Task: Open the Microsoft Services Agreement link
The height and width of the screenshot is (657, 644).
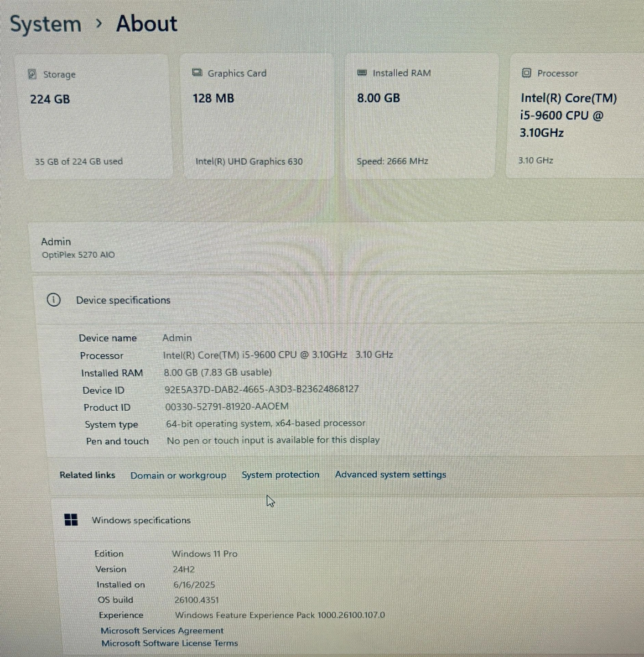Action: tap(162, 631)
